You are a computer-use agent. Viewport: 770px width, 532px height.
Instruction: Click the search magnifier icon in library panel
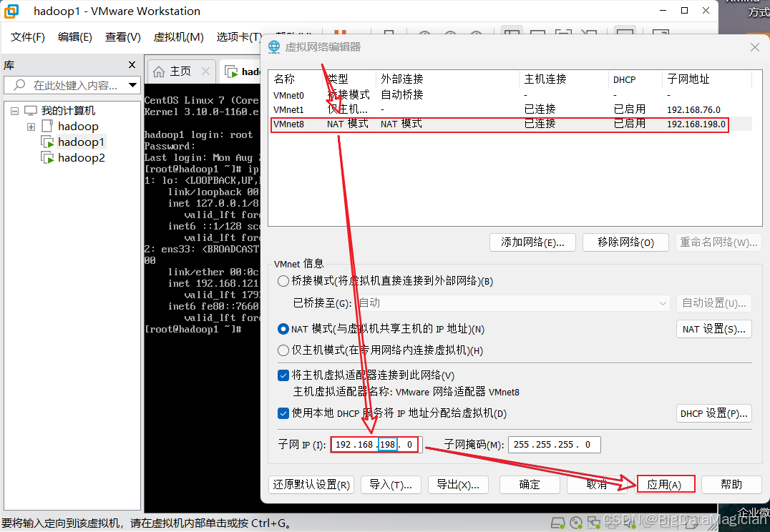pyautogui.click(x=19, y=85)
